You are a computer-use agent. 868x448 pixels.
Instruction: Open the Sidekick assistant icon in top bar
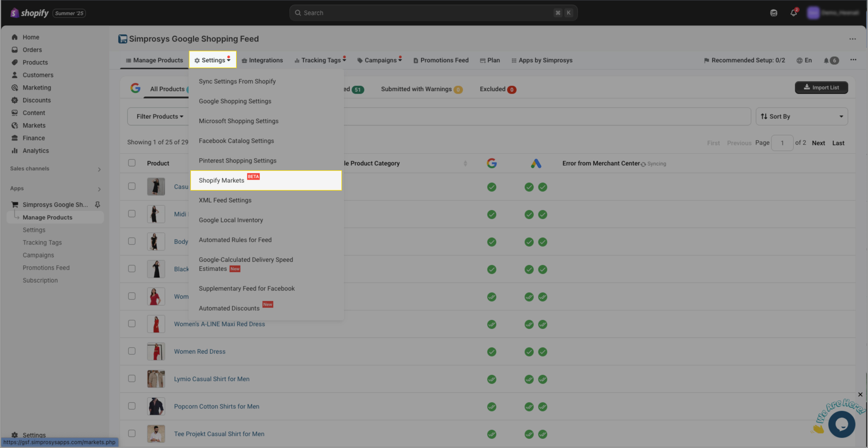774,13
